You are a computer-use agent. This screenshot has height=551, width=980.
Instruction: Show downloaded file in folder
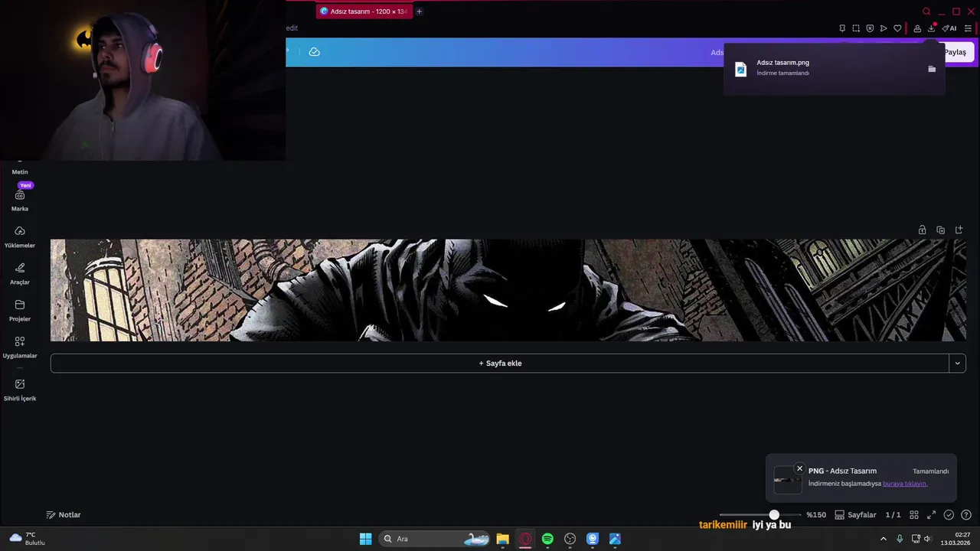tap(932, 69)
